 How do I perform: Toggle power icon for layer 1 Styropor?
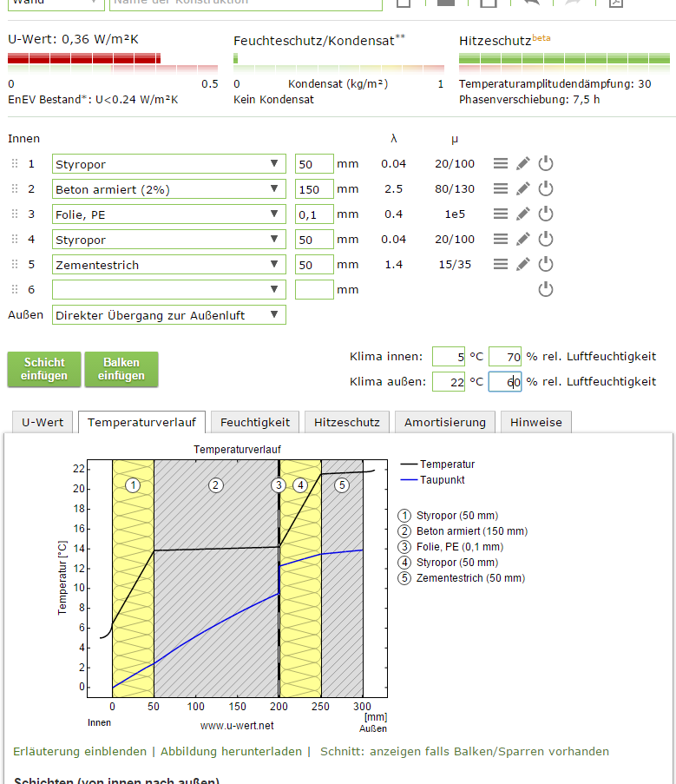pyautogui.click(x=546, y=164)
